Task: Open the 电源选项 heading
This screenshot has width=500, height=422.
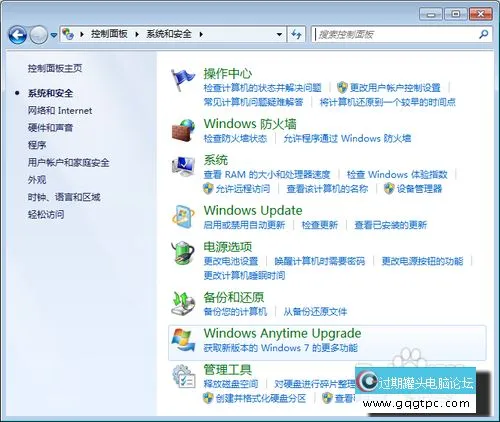Action: click(228, 247)
